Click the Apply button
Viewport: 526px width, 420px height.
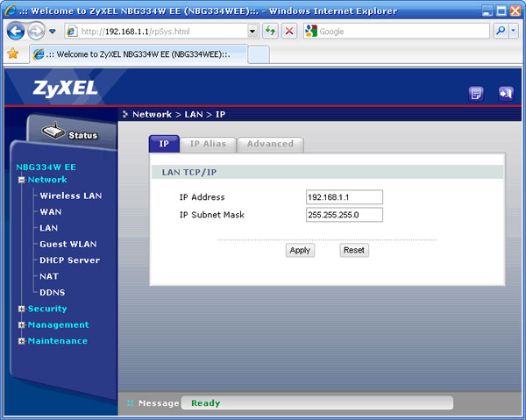pos(300,250)
